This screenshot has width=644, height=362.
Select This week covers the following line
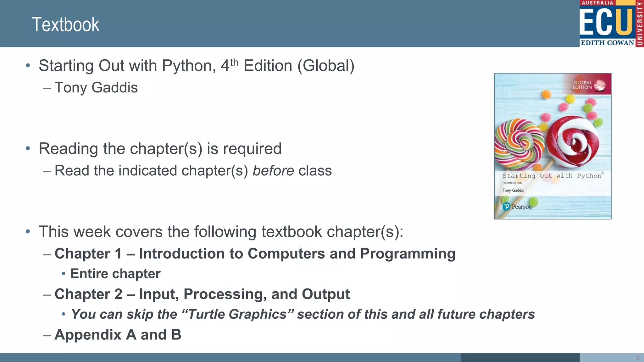tap(221, 232)
